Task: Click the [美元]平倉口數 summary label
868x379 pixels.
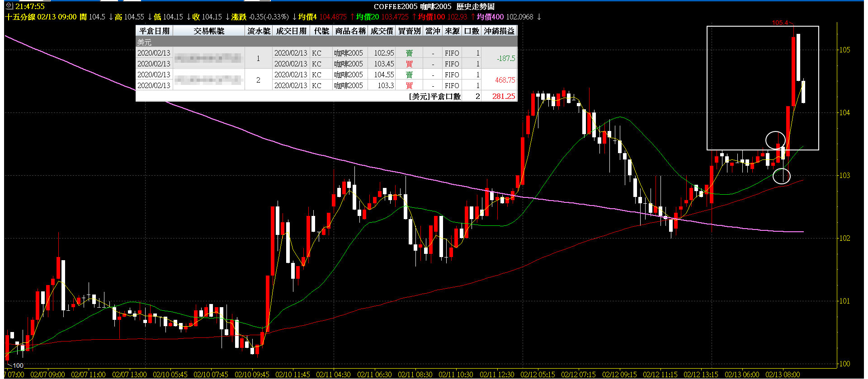Action: pyautogui.click(x=434, y=96)
